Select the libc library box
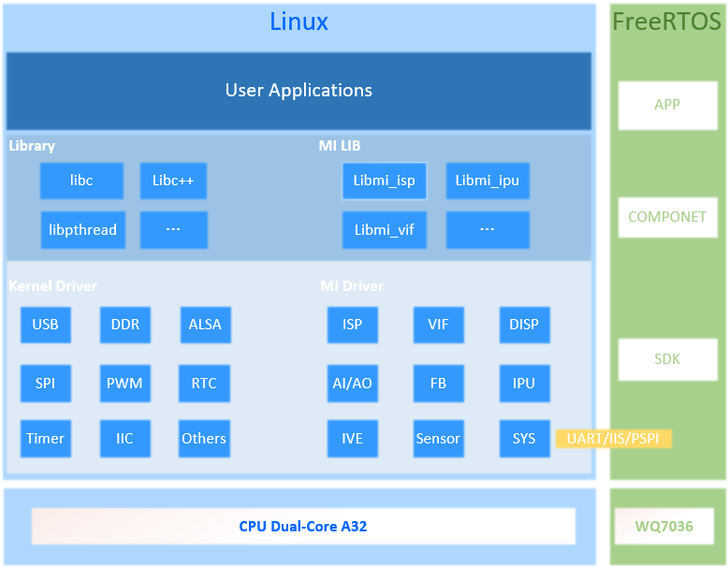This screenshot has width=728, height=566. pyautogui.click(x=81, y=181)
